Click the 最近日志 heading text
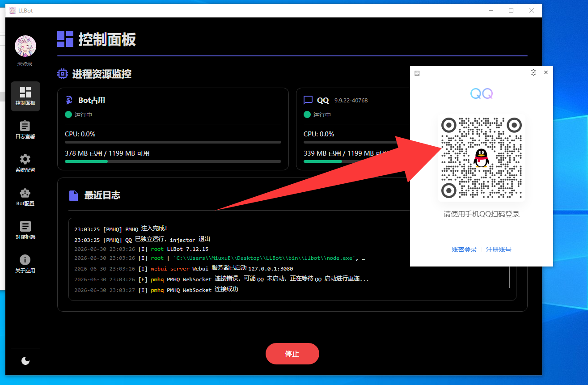Screen dimensions: 588x385 102,195
